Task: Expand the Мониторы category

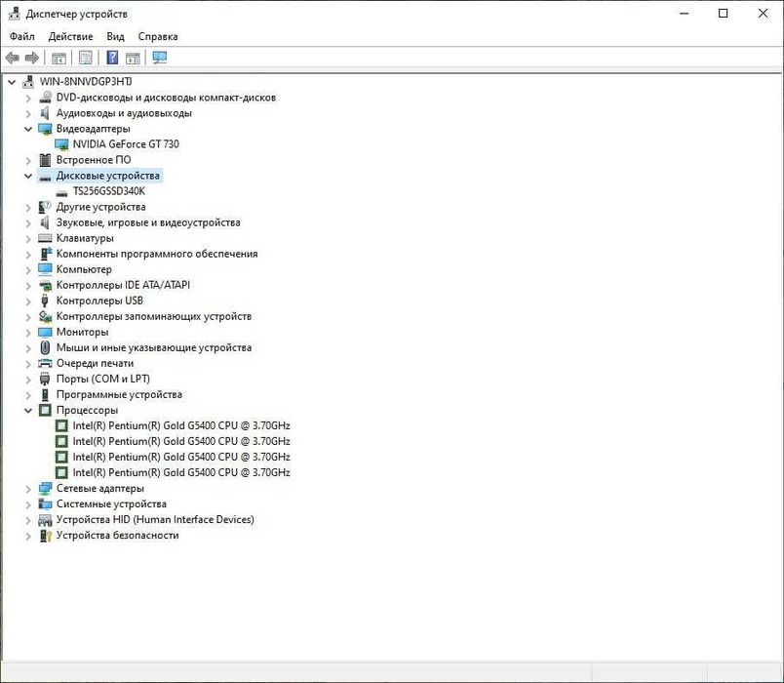Action: [28, 333]
